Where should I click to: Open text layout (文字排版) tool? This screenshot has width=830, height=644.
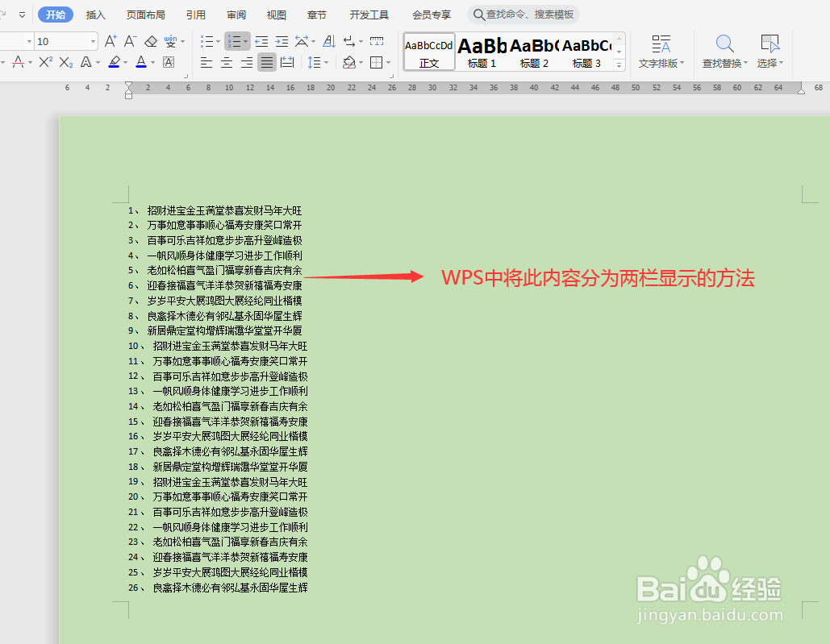pos(661,52)
